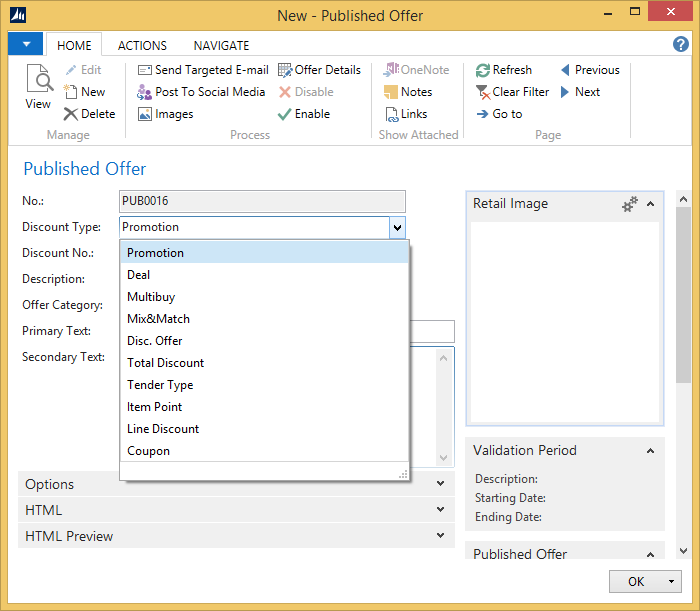The width and height of the screenshot is (700, 611).
Task: Click the Clear Filter icon
Action: pyautogui.click(x=483, y=92)
